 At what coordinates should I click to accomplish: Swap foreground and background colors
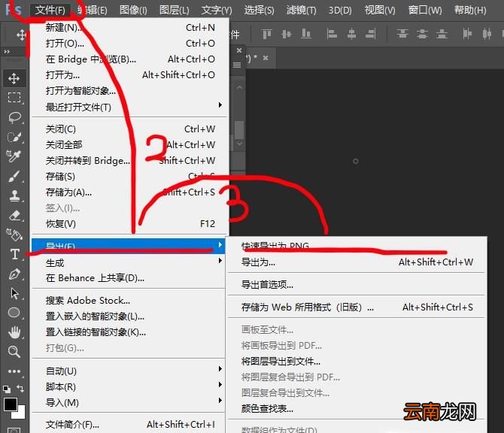pyautogui.click(x=20, y=389)
